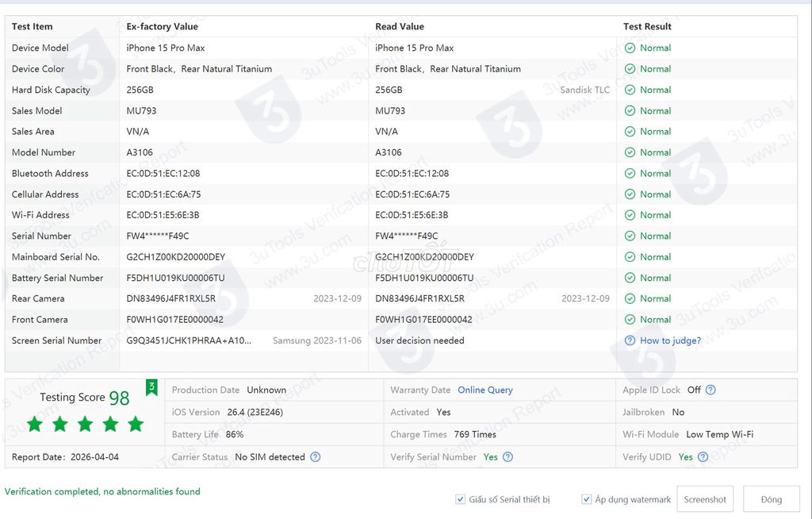Click the Bluetooth Address check icon

point(630,173)
